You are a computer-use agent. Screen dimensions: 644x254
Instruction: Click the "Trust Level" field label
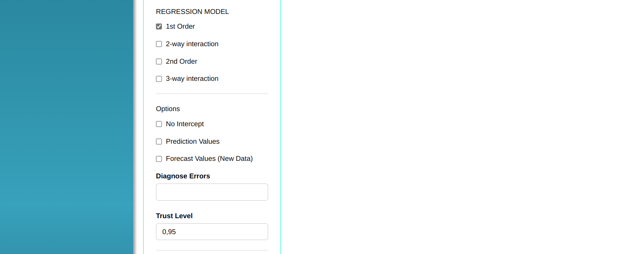click(x=174, y=216)
